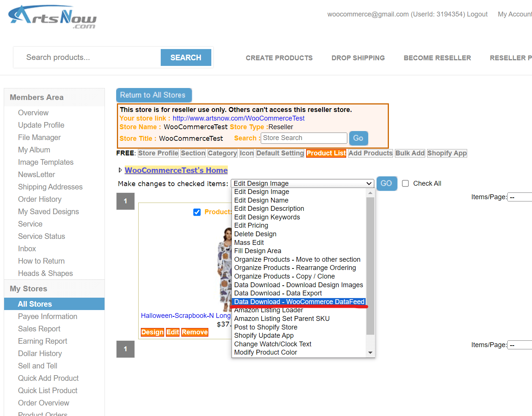Open the Shopify App tab
Viewport: 532px width, 416px height.
pyautogui.click(x=447, y=153)
